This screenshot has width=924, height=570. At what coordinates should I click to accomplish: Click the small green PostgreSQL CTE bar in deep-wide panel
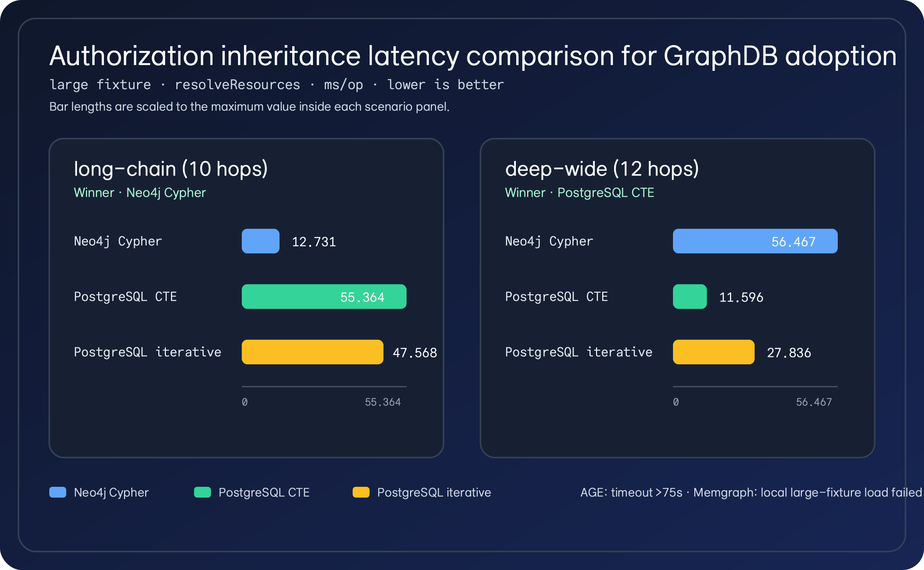coord(690,297)
